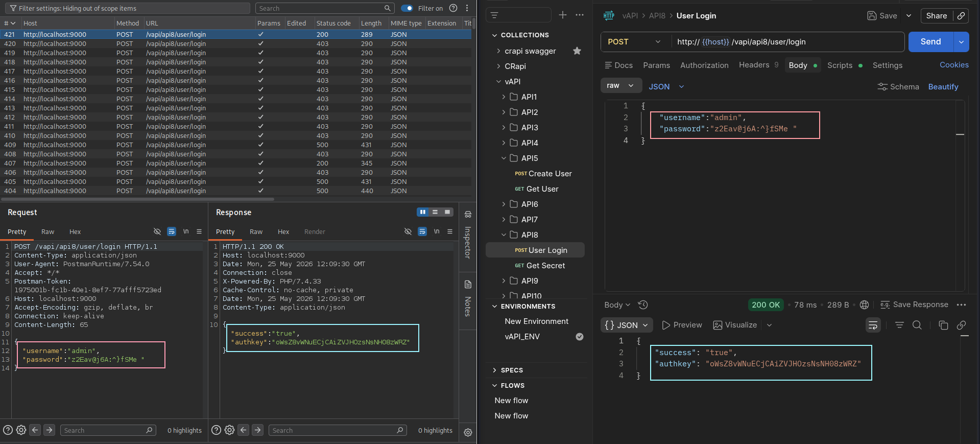Create new item with Postman plus icon
Screen dimensions: 980x444
[x=563, y=15]
